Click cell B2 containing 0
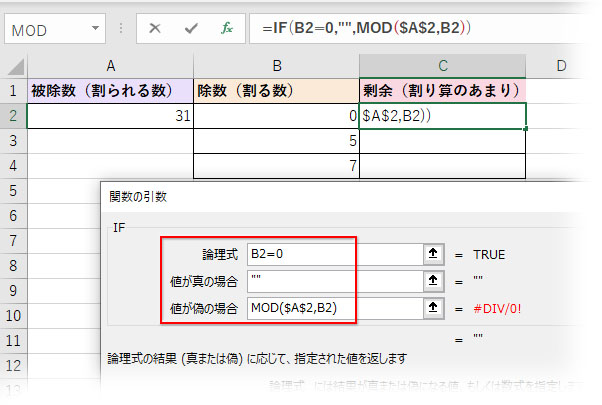Viewport: 602px width, 405px height. pyautogui.click(x=276, y=116)
